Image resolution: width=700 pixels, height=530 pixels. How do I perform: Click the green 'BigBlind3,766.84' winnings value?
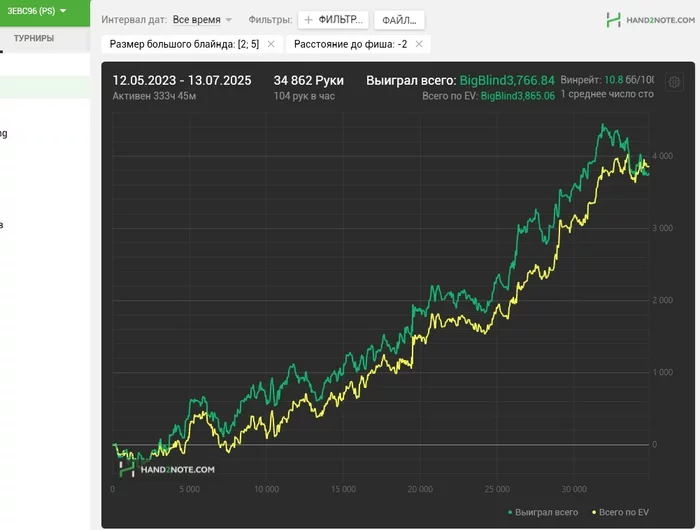click(507, 80)
